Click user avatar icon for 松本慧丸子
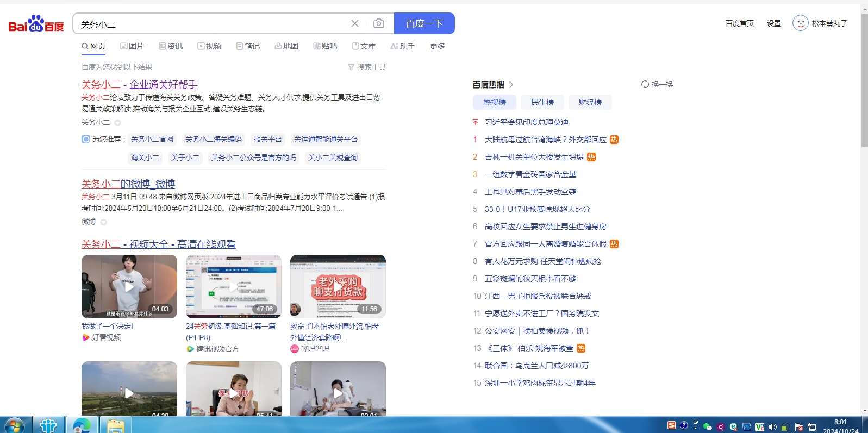The height and width of the screenshot is (433, 868). point(800,23)
